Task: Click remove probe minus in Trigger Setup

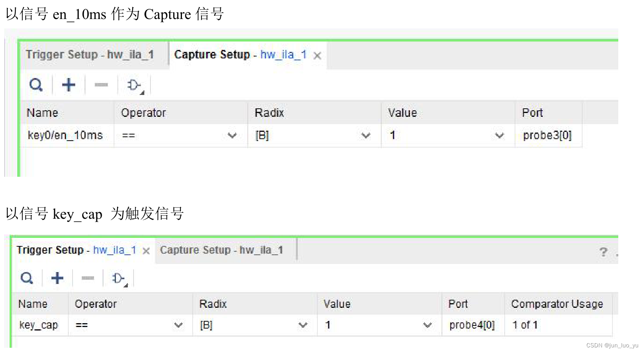Action: 88,278
